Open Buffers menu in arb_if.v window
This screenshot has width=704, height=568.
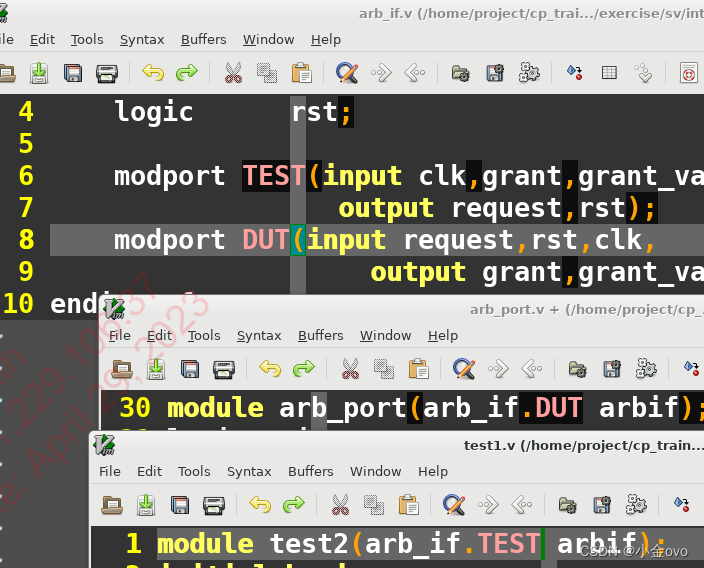point(203,40)
